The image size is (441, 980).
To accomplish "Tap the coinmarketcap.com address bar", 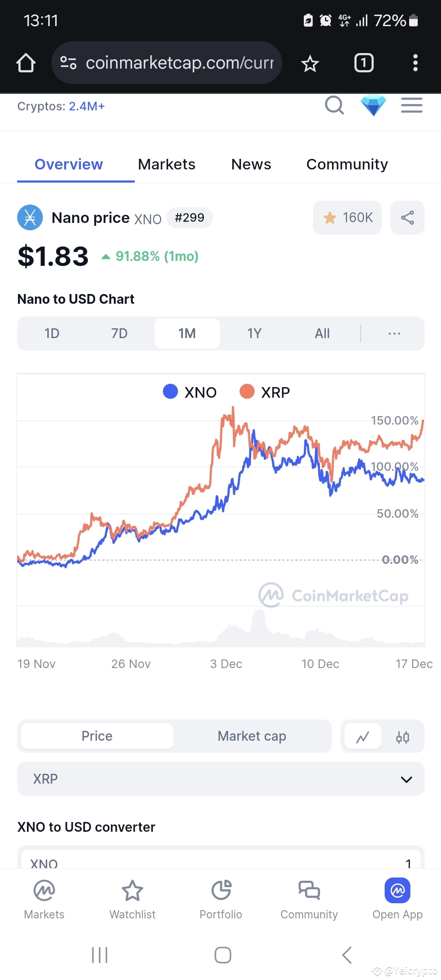I will (x=167, y=63).
